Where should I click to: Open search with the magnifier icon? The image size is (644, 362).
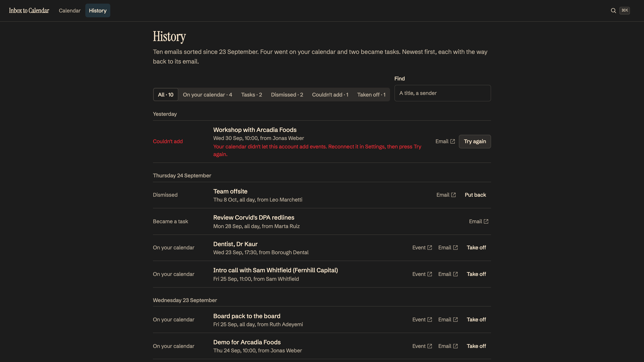[x=613, y=10]
